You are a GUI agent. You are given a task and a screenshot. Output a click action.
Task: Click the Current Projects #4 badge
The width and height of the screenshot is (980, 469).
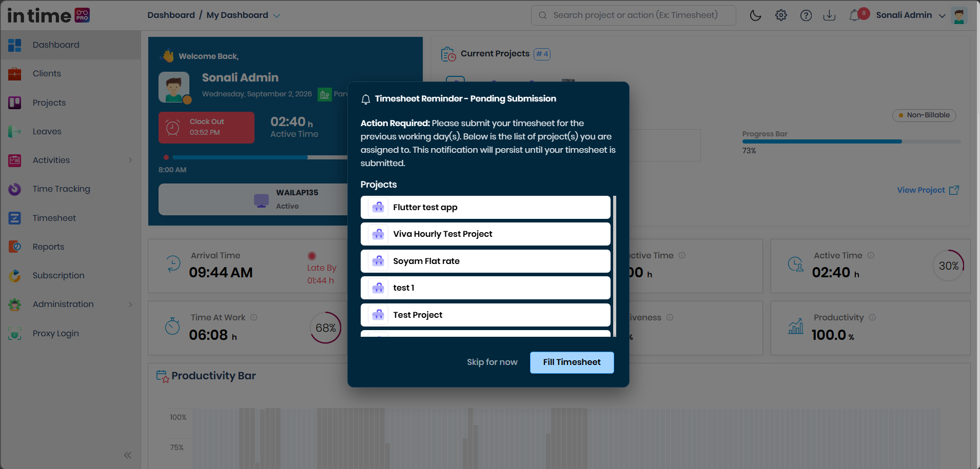tap(542, 54)
